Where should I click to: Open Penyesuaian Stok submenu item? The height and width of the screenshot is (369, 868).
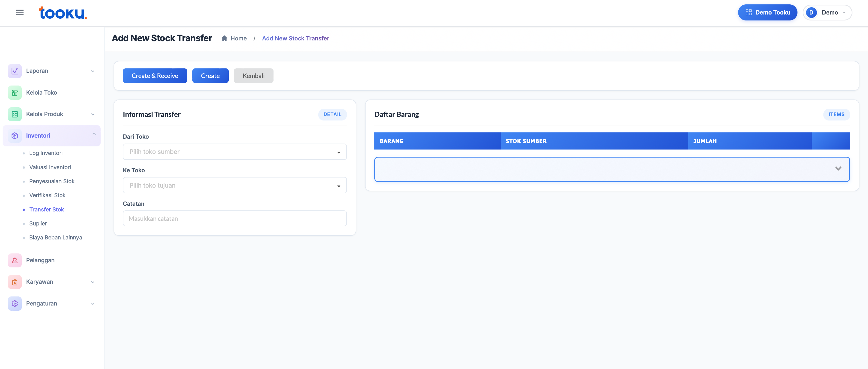pos(52,181)
